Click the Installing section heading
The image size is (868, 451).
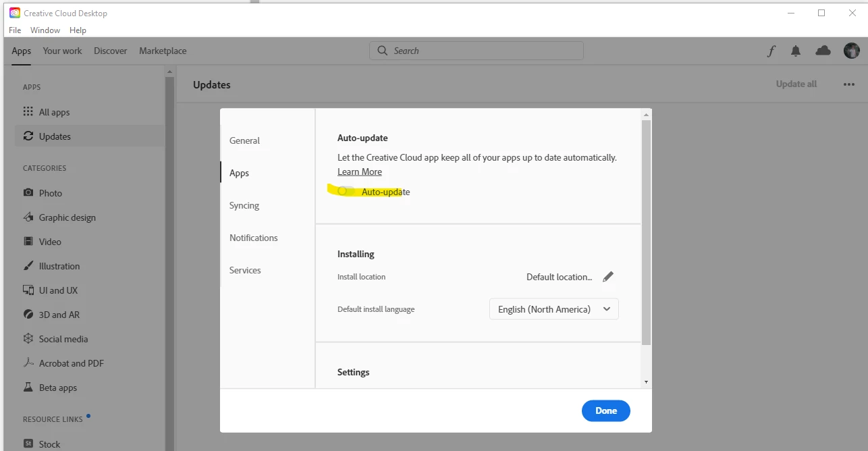click(356, 254)
